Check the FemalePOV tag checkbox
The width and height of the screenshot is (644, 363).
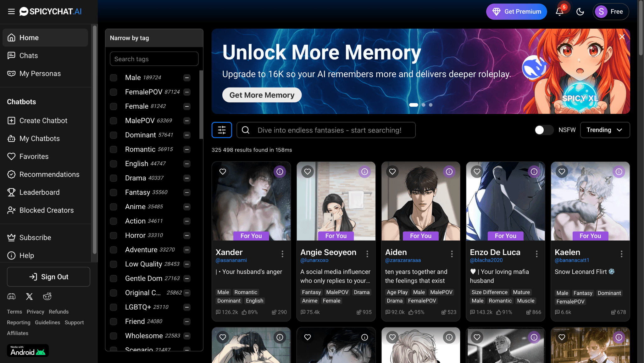pyautogui.click(x=114, y=92)
